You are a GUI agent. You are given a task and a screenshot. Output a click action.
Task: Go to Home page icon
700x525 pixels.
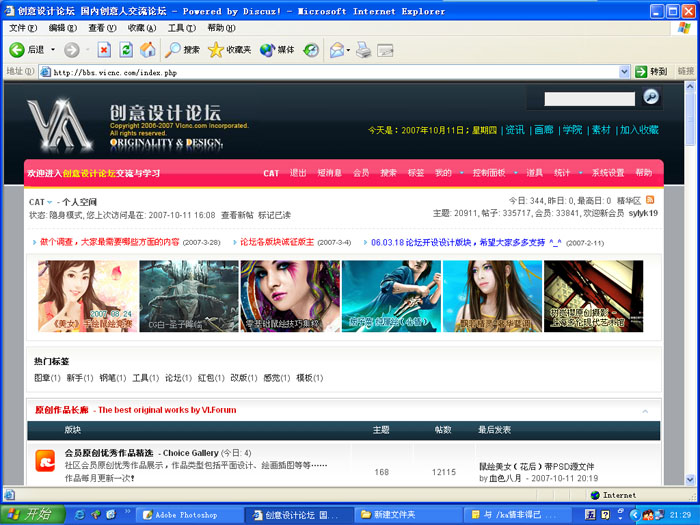click(148, 50)
